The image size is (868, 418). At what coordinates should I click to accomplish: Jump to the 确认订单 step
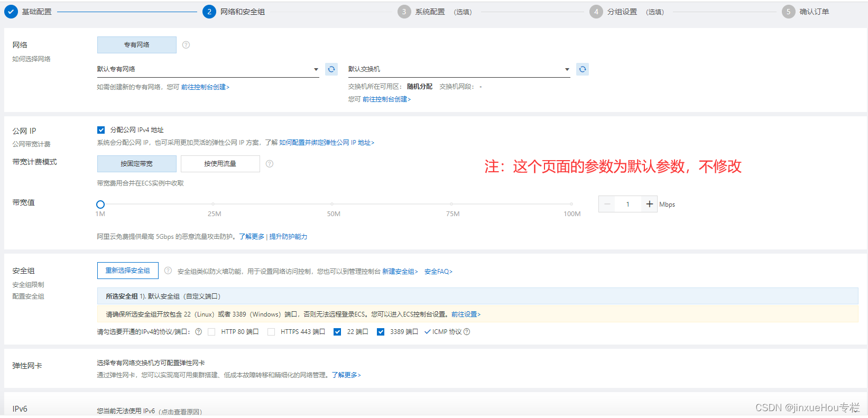[x=814, y=12]
